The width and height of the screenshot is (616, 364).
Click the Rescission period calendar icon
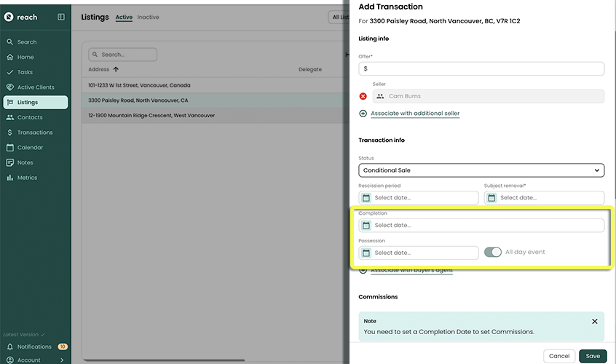[x=366, y=198]
